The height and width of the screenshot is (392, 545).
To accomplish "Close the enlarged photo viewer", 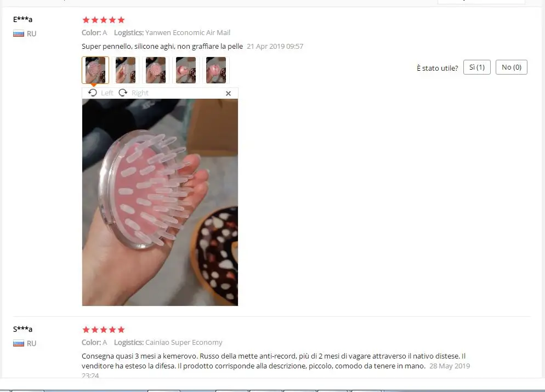I will click(228, 93).
